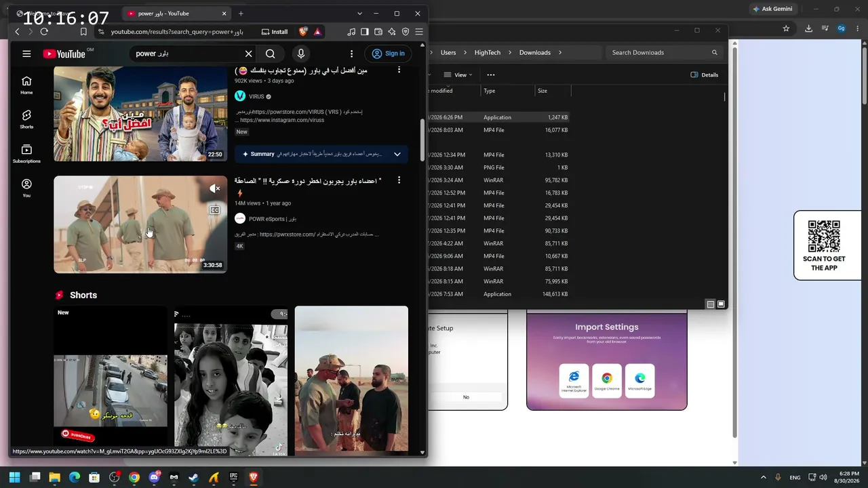
Task: Open the Chrome three-dot menu
Action: [857, 28]
